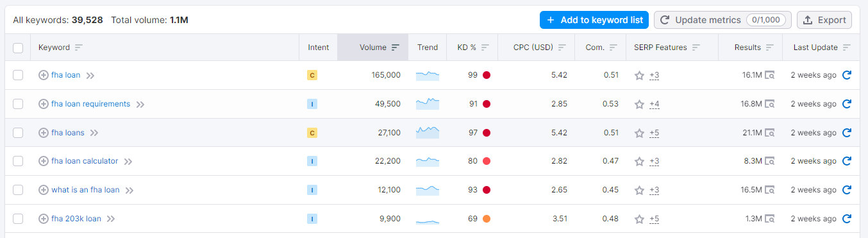Click the star icon in fha loan calculator row
The image size is (868, 238).
tap(639, 162)
